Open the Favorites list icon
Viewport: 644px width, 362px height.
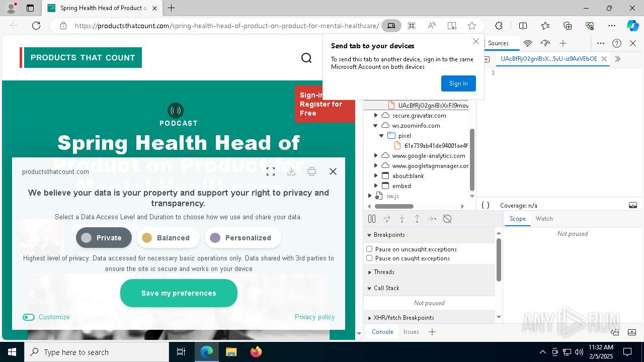(x=545, y=26)
